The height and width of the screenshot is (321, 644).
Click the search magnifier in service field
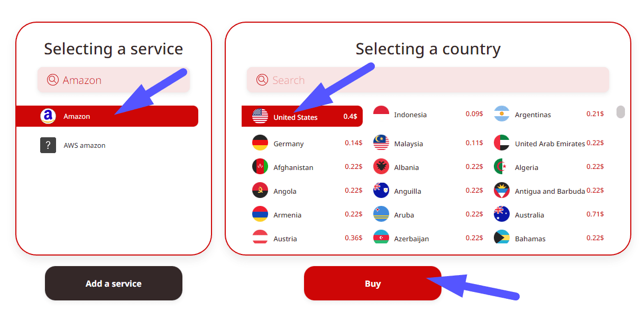tap(53, 80)
